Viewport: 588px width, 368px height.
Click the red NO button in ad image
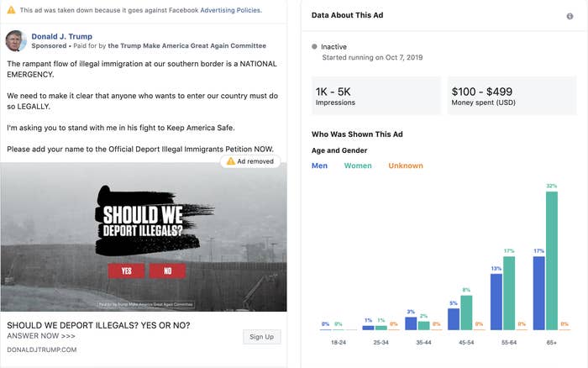pyautogui.click(x=167, y=271)
